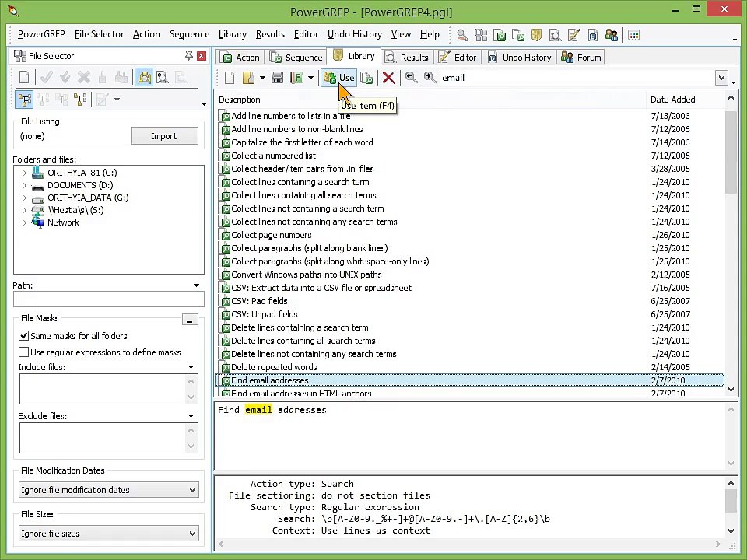Click the Editor pencil icon in the main toolbar
The width and height of the screenshot is (747, 560).
coord(574,35)
